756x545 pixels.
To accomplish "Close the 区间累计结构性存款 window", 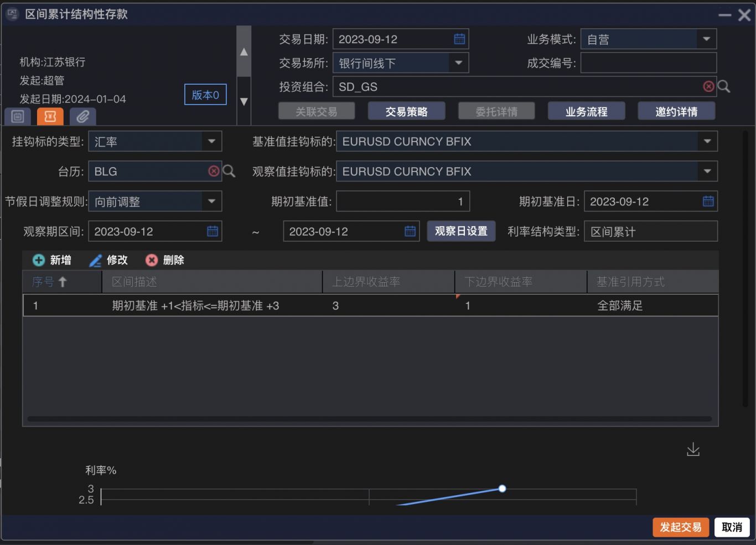I will [x=744, y=15].
